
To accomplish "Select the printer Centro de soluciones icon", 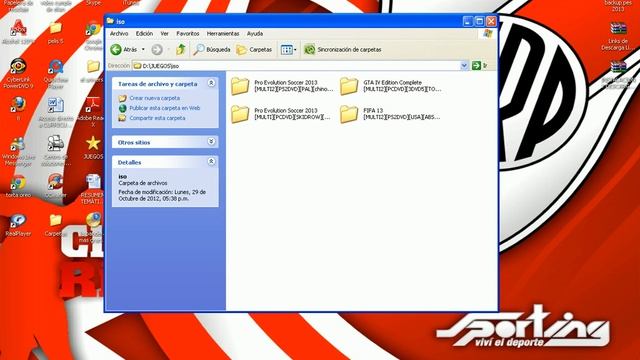I will pyautogui.click(x=56, y=151).
